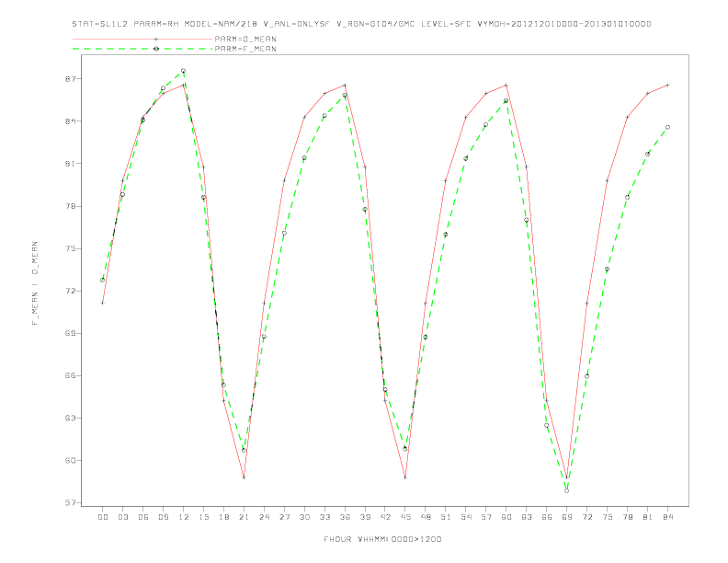Click the red O_MEAN plus marker at hour 00
This screenshot has width=728, height=563.
click(102, 303)
